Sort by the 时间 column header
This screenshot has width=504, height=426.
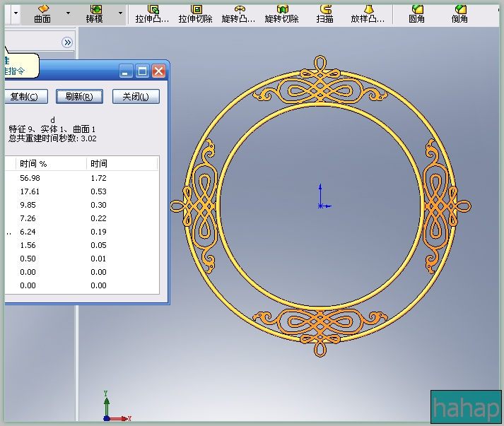pos(122,164)
